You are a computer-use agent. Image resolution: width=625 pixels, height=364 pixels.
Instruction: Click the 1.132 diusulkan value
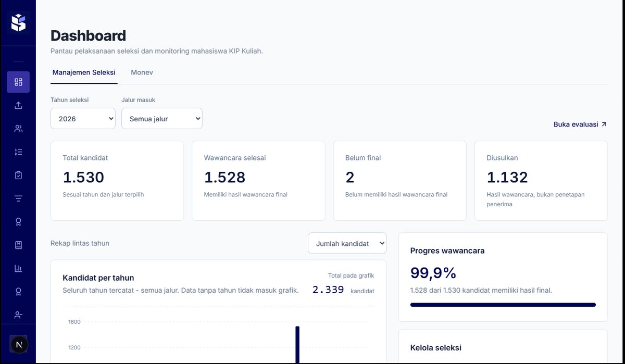(507, 177)
